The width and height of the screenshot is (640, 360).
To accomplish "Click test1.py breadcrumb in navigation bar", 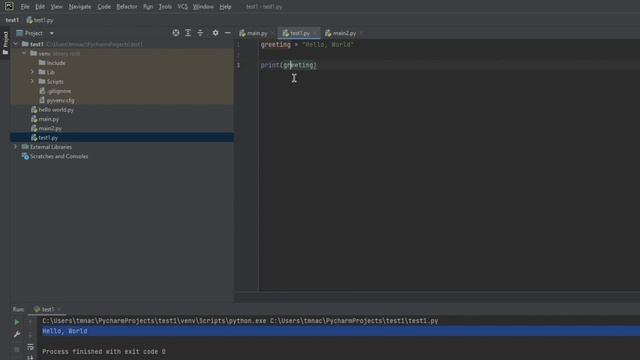I will pos(40,20).
